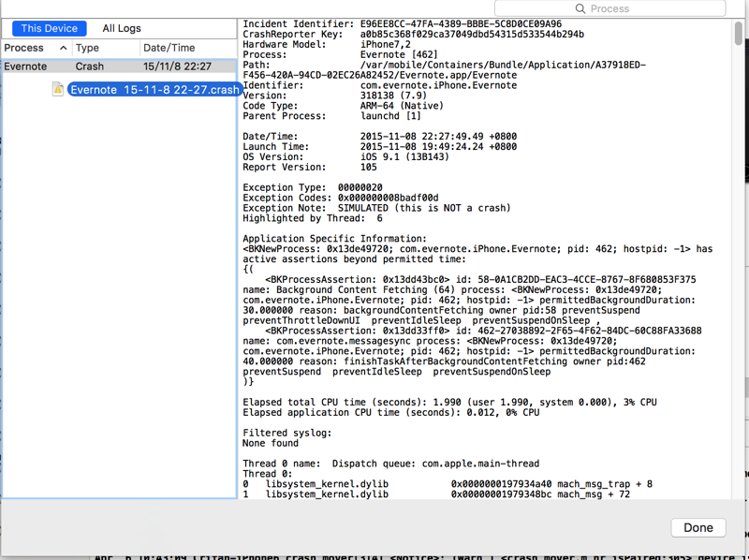Click the Launch Time 19:49:24.24 line

[379, 147]
